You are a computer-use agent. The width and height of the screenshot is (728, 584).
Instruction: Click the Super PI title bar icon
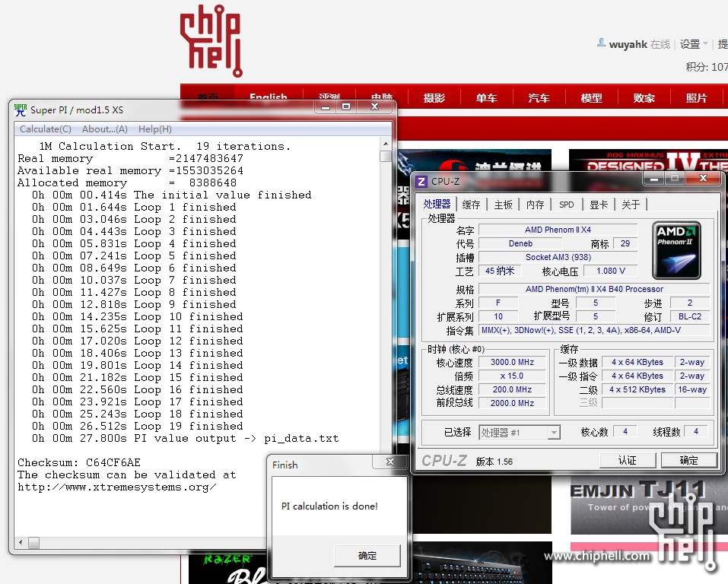coord(20,110)
